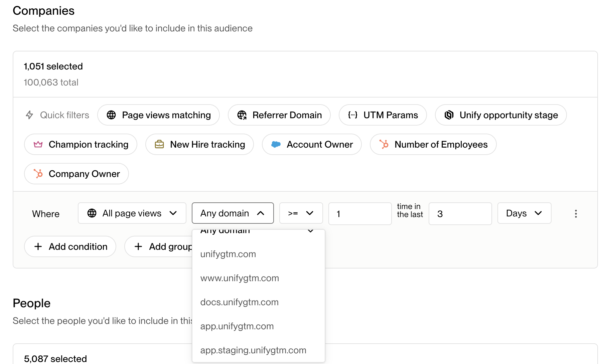Edit the page view count field

click(360, 214)
